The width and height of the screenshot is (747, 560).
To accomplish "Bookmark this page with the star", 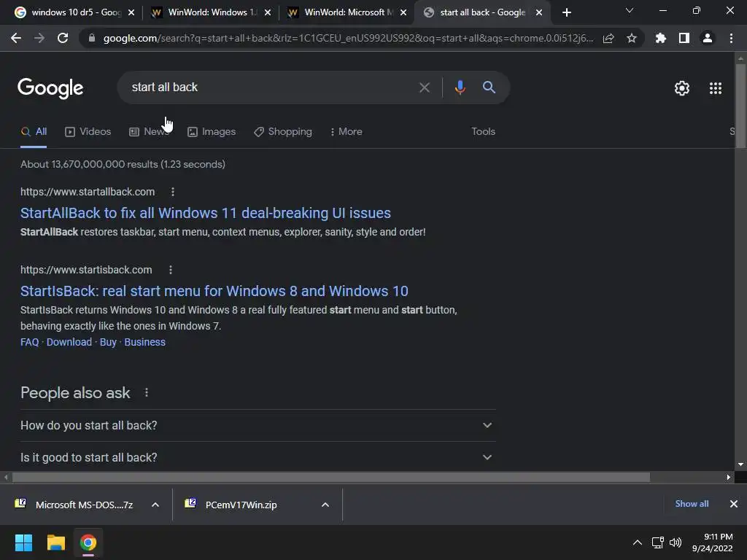I will click(x=632, y=38).
